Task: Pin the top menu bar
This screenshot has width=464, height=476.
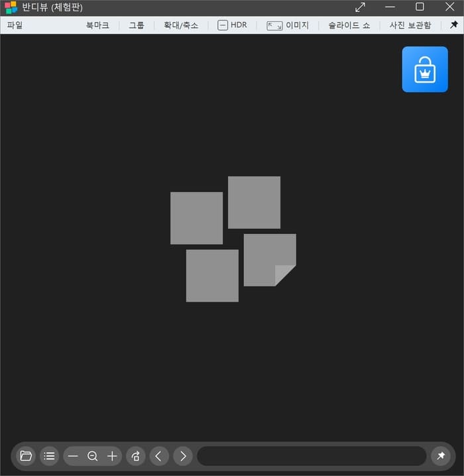Action: pos(453,25)
